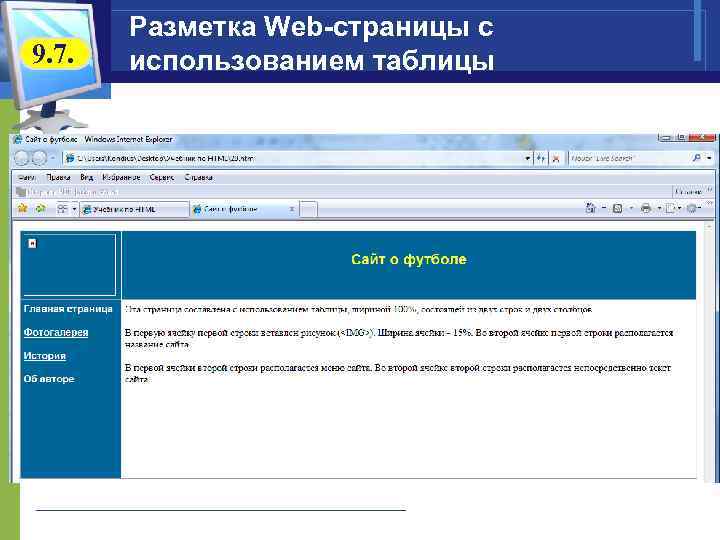This screenshot has width=720, height=540.
Task: Click the RSS feeds toolbar icon
Action: pyautogui.click(x=618, y=209)
